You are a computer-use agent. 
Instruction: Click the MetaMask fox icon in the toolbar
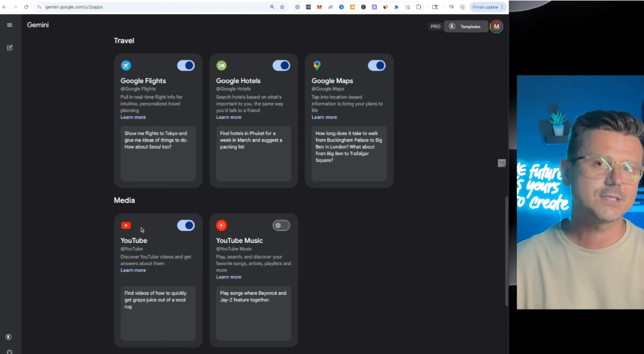click(320, 7)
